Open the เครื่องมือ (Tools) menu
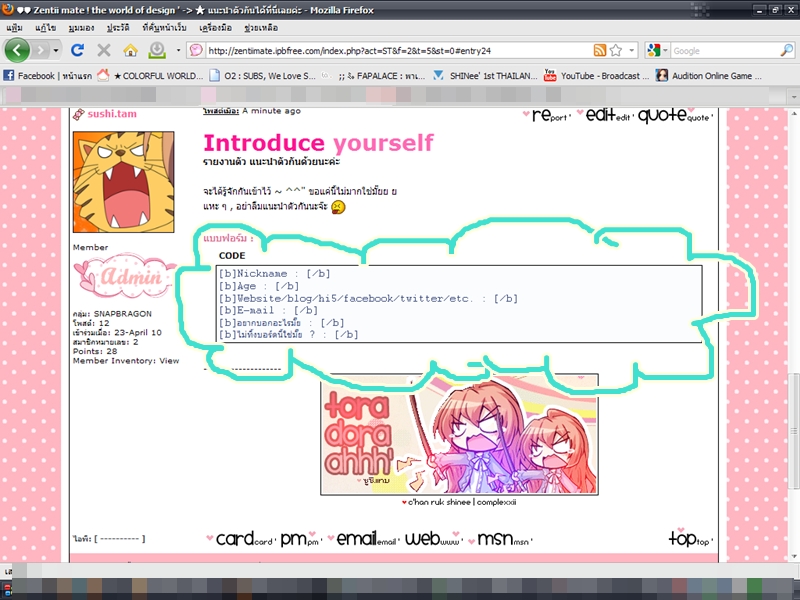This screenshot has height=600, width=800. 215,28
